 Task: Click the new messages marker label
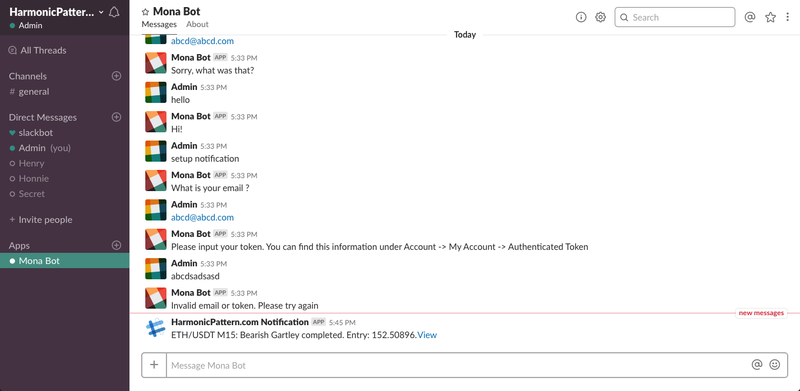click(x=761, y=313)
